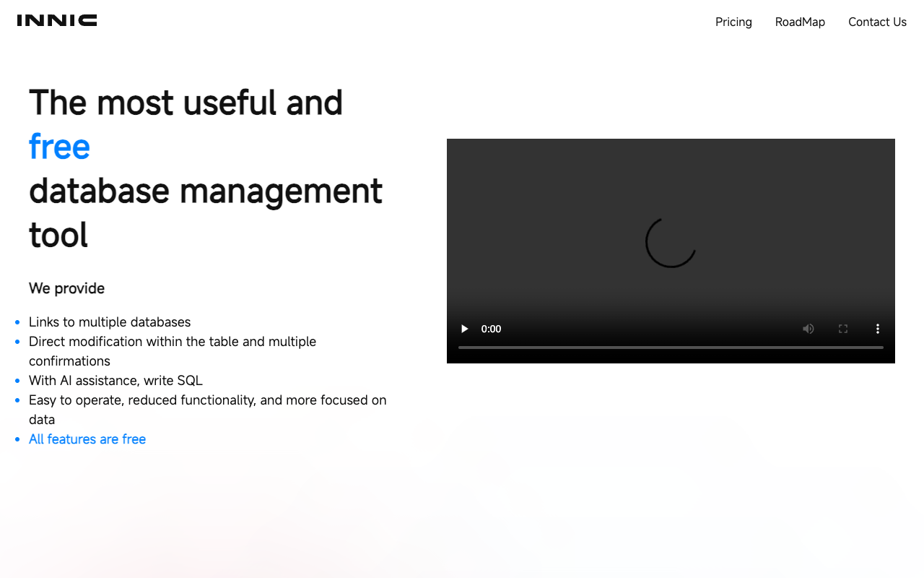
Task: Click the video player area
Action: pos(671,251)
